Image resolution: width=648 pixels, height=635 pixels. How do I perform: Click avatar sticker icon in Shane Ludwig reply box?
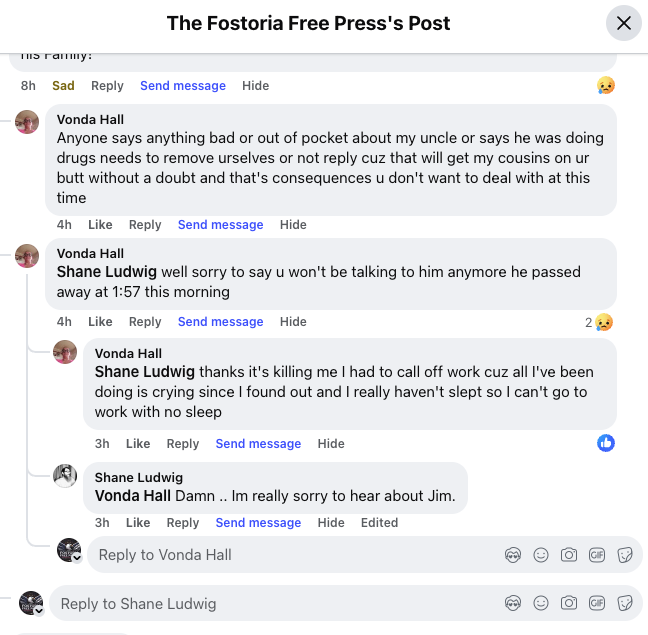[513, 603]
